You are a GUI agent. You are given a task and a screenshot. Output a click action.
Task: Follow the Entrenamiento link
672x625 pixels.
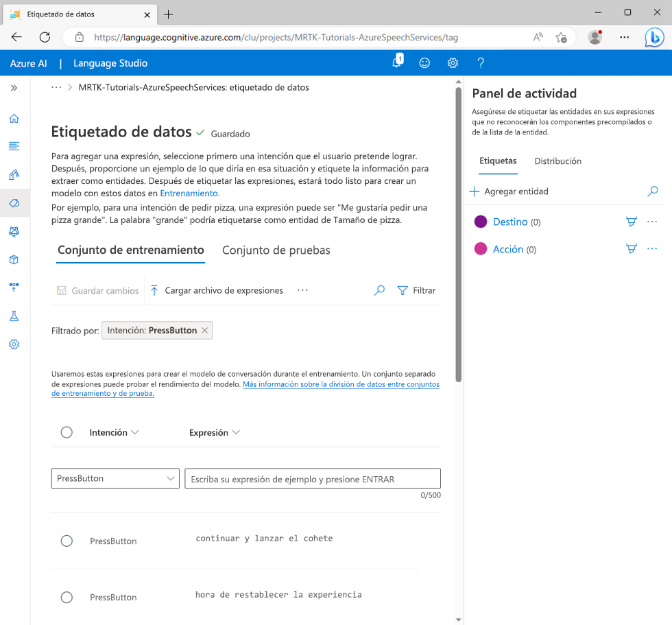(189, 193)
